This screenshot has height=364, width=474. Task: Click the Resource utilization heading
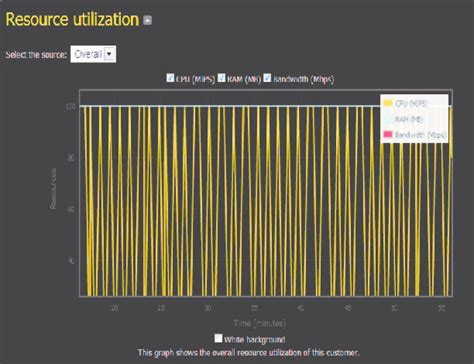[72, 19]
